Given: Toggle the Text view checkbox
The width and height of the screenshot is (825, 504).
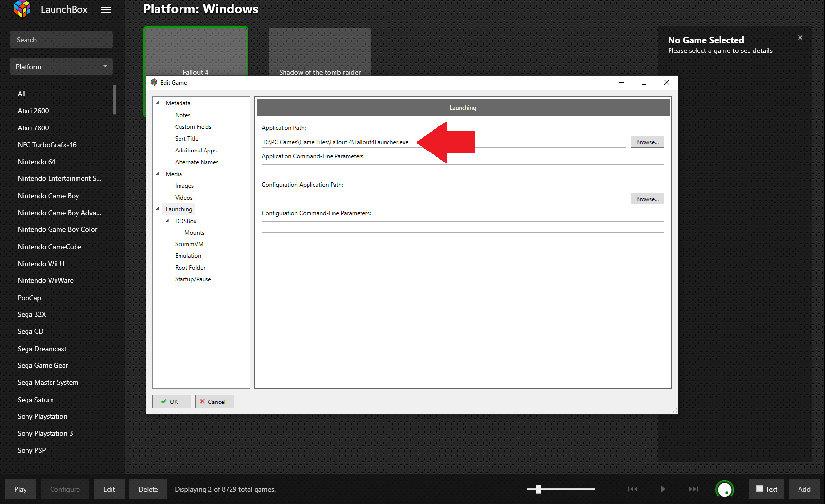Looking at the screenshot, I should 760,489.
